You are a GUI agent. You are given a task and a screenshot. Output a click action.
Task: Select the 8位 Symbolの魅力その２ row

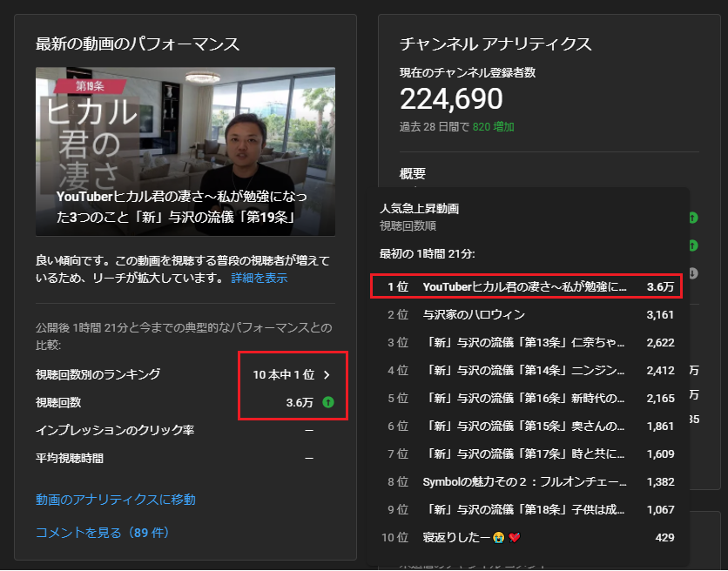tap(526, 482)
